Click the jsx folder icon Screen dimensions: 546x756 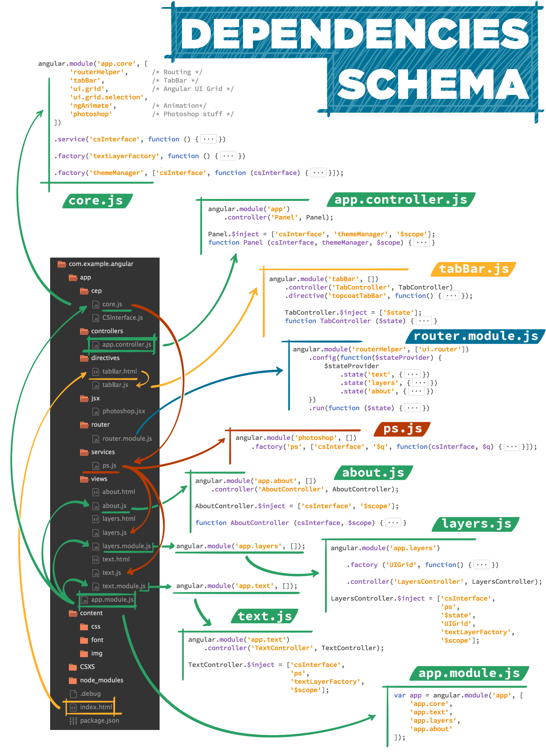pyautogui.click(x=84, y=398)
